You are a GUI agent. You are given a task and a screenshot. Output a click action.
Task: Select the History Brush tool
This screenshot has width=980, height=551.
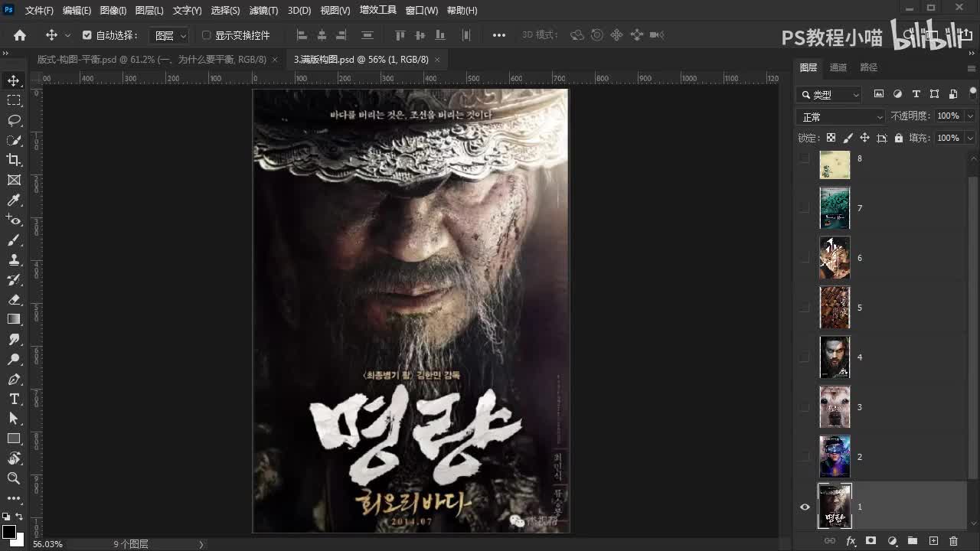pyautogui.click(x=14, y=279)
